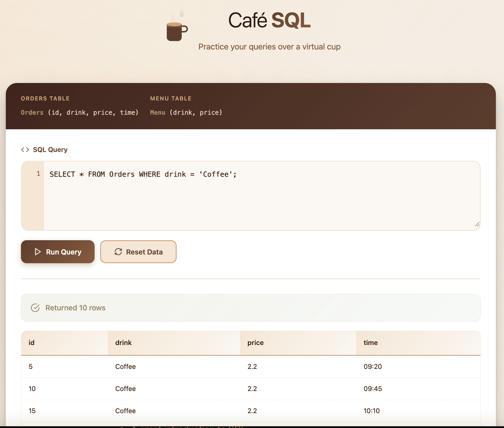Select the MENU TABLE schema label
504x428 pixels.
click(171, 98)
